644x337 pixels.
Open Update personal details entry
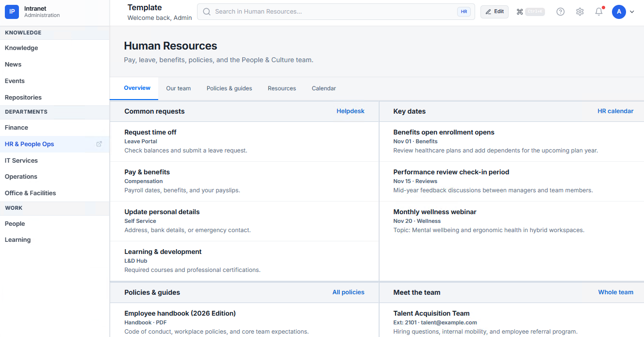point(244,221)
